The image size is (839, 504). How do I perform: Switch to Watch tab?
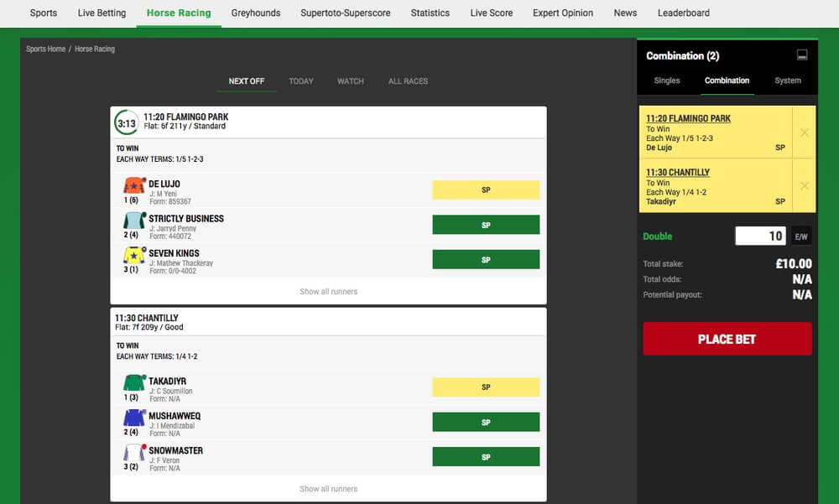351,81
